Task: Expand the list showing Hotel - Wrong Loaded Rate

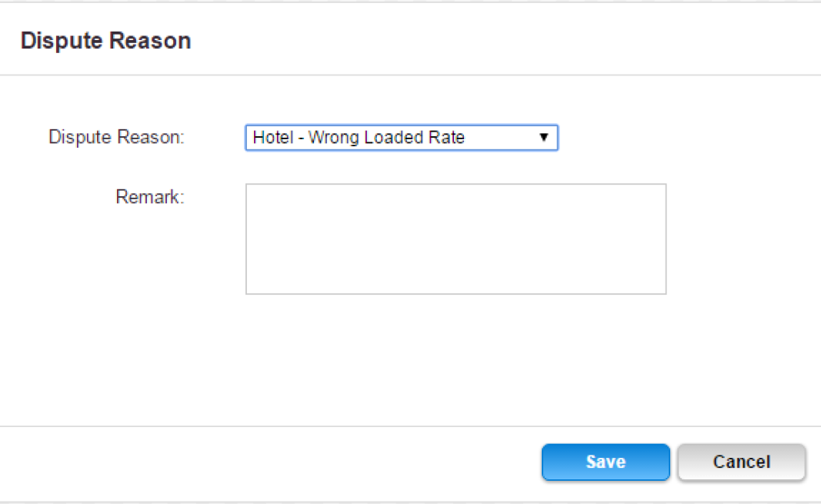Action: 402,137
